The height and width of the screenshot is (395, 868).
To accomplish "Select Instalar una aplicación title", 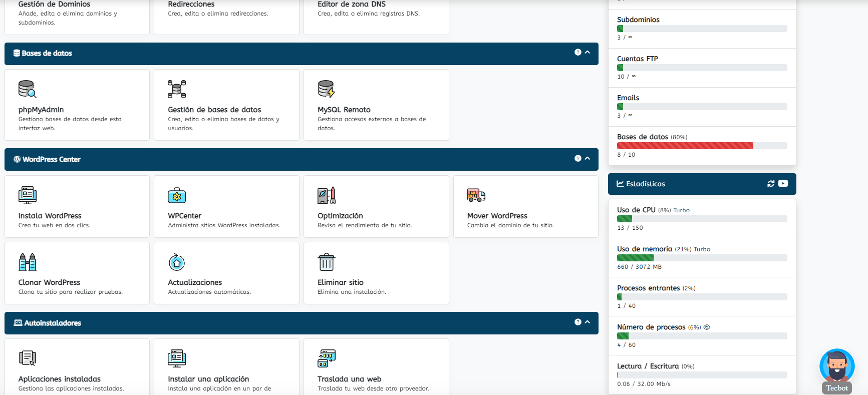I will (208, 379).
